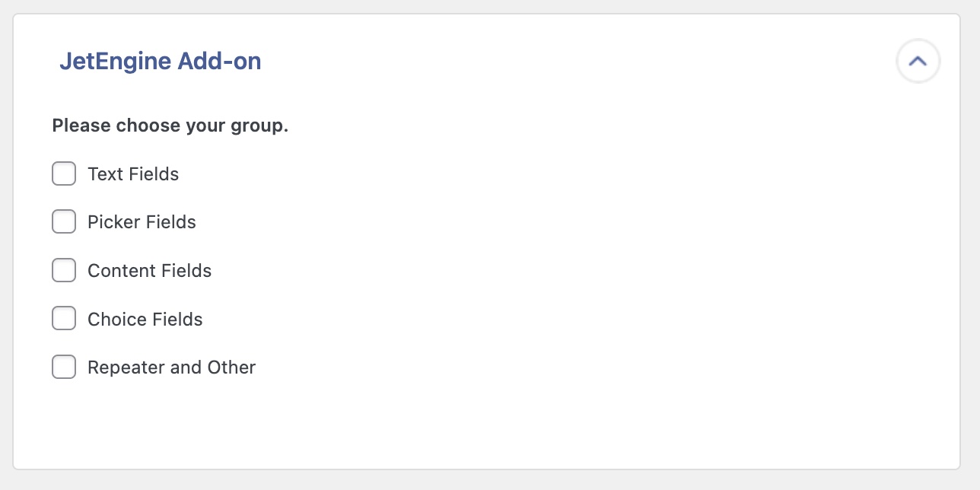Click the "Choice Fields" label text

click(145, 319)
